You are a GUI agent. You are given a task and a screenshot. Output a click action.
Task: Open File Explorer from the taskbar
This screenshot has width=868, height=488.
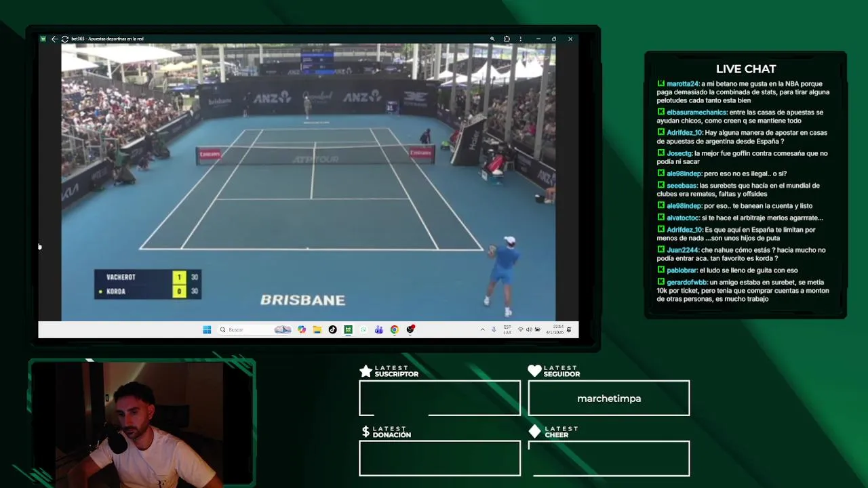317,329
